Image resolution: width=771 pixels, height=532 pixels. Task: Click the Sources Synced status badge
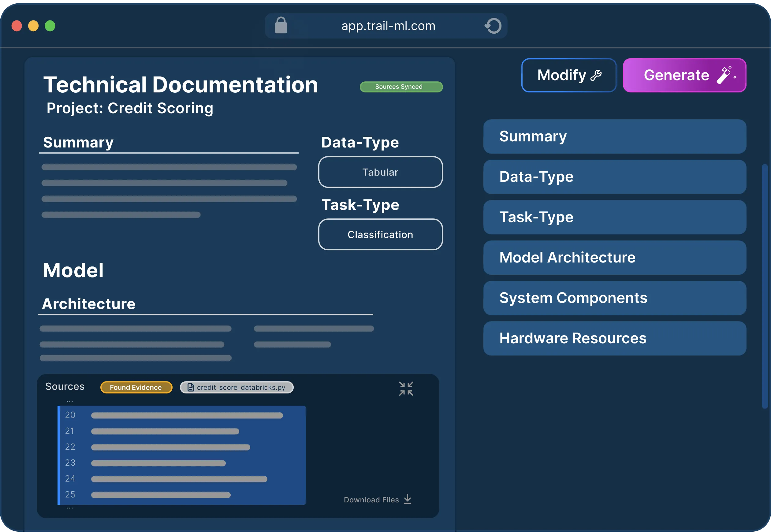point(401,87)
